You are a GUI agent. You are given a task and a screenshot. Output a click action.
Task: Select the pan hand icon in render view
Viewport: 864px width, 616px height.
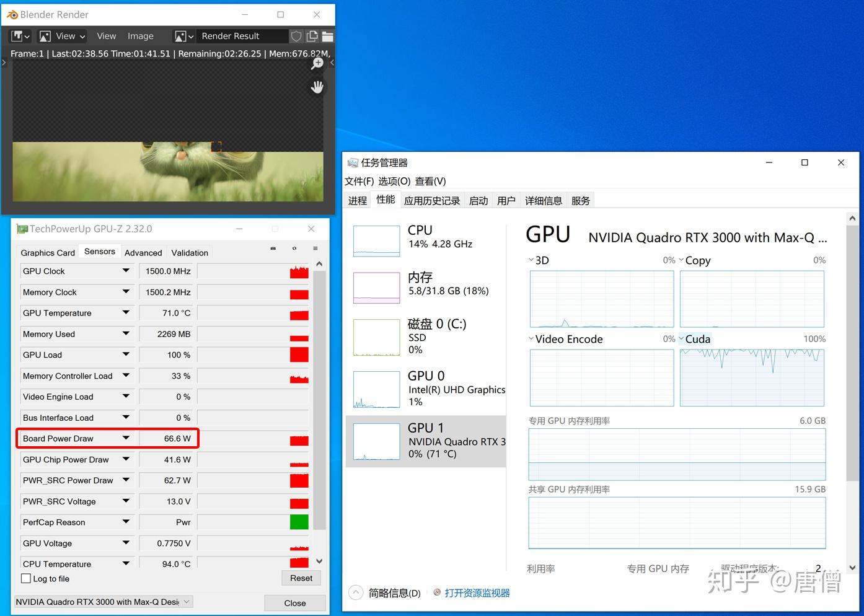pyautogui.click(x=317, y=87)
